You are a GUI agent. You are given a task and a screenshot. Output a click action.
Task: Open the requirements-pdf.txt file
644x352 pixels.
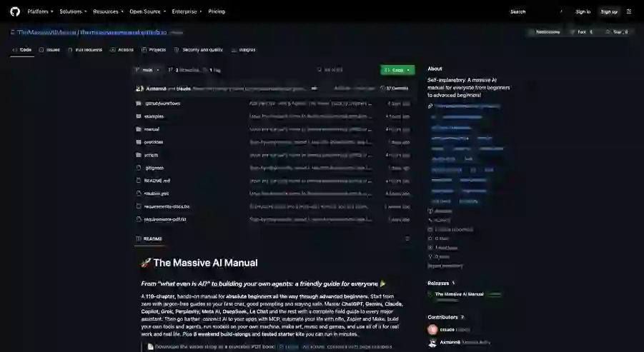(165, 219)
